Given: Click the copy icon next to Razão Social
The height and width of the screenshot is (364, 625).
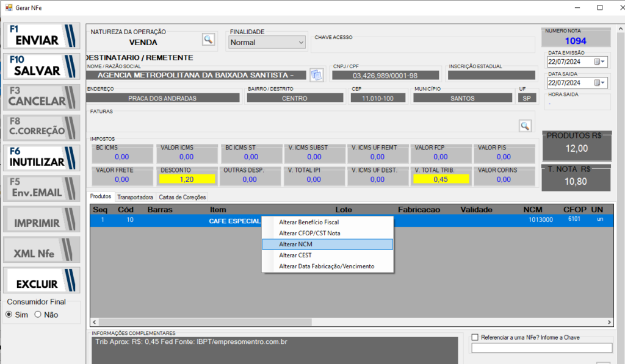Looking at the screenshot, I should 316,75.
